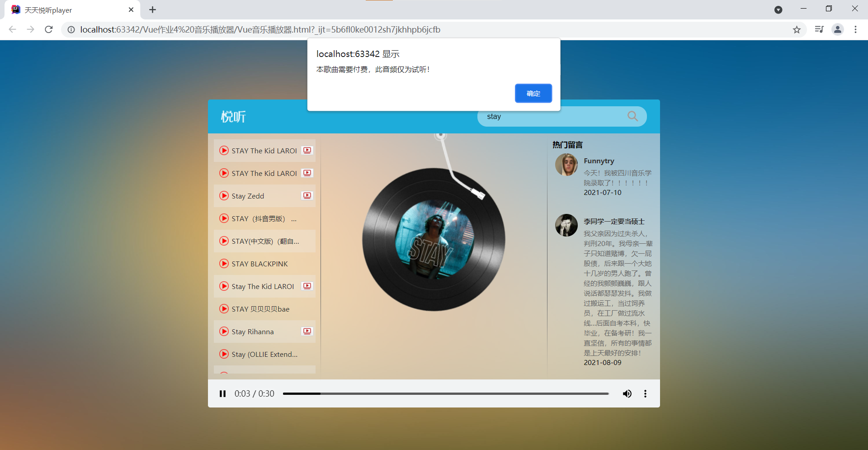This screenshot has width=868, height=450.
Task: Select the "STAY(中文版)" song title
Action: coord(265,241)
